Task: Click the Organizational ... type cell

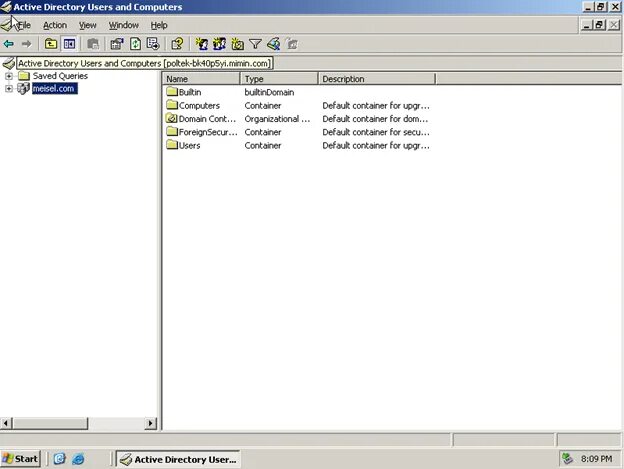Action: (x=277, y=119)
